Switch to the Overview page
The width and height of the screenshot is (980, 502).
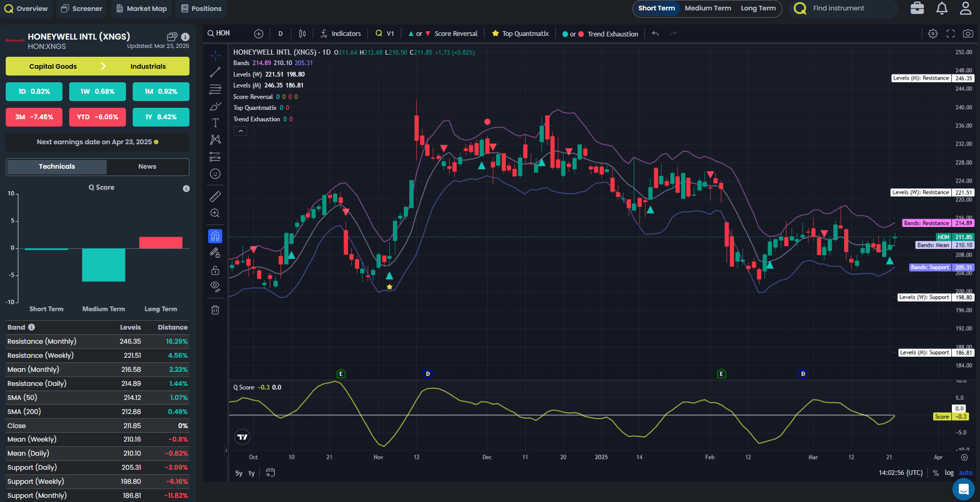(26, 8)
